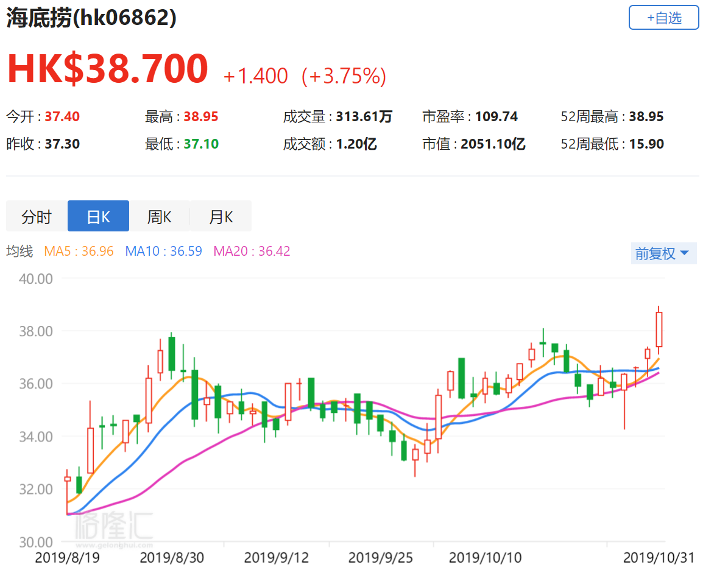The width and height of the screenshot is (728, 570).
Task: Toggle the MA20 moving average legend
Action: coord(252,251)
